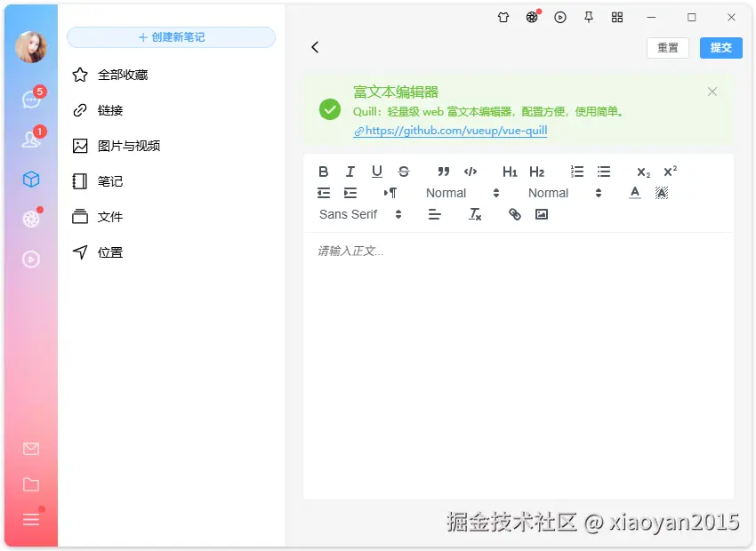Open the folder sidebar icon
This screenshot has width=756, height=551.
[x=31, y=484]
